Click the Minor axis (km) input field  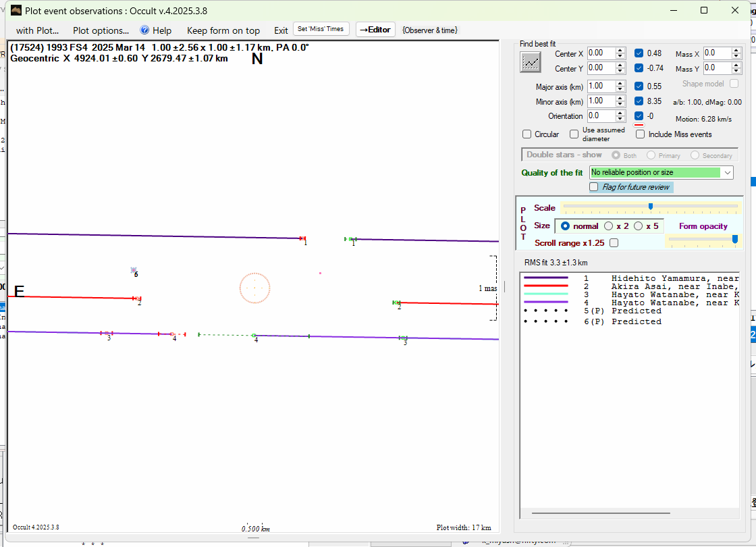(600, 101)
